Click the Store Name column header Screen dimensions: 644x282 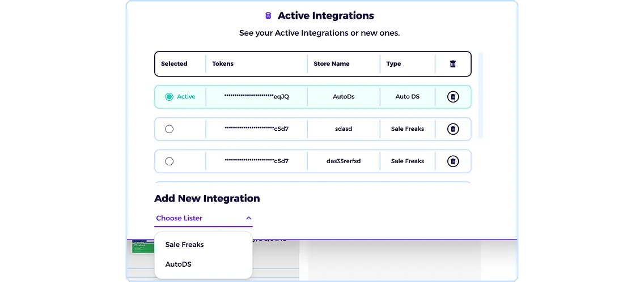pyautogui.click(x=332, y=63)
